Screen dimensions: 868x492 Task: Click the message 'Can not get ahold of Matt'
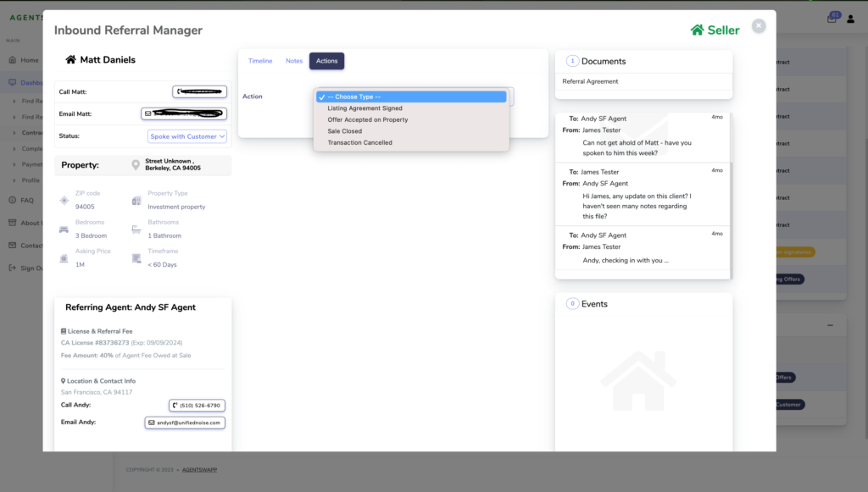coord(637,147)
